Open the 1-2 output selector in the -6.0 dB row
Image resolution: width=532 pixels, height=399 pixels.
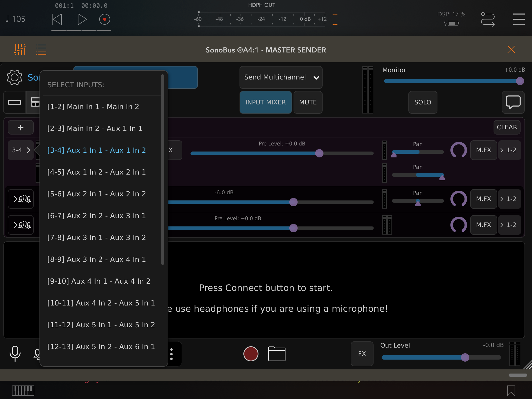point(509,199)
